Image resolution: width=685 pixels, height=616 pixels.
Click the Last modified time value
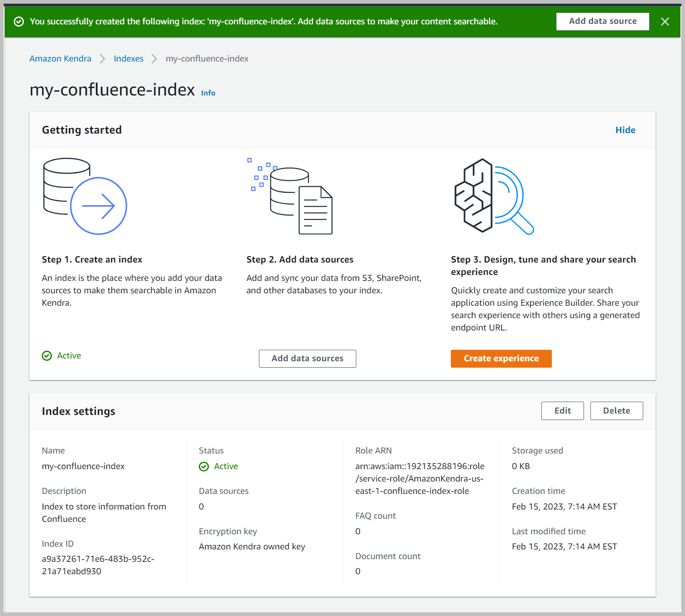pos(564,547)
